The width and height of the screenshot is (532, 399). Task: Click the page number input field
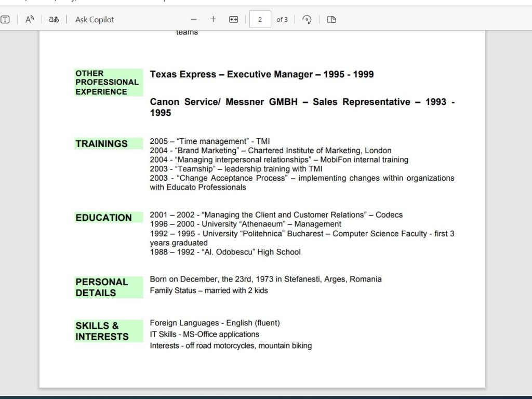(260, 20)
